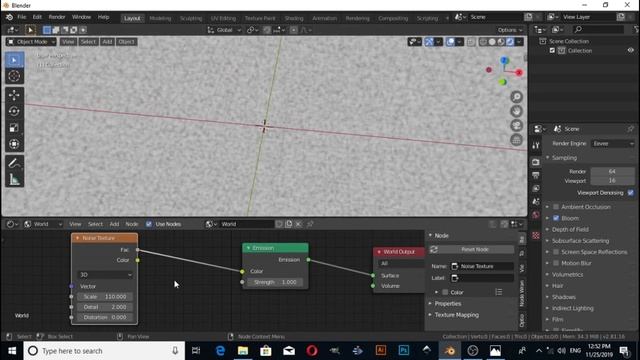Open the World properties tab icon
This screenshot has height=360, width=640.
536,215
